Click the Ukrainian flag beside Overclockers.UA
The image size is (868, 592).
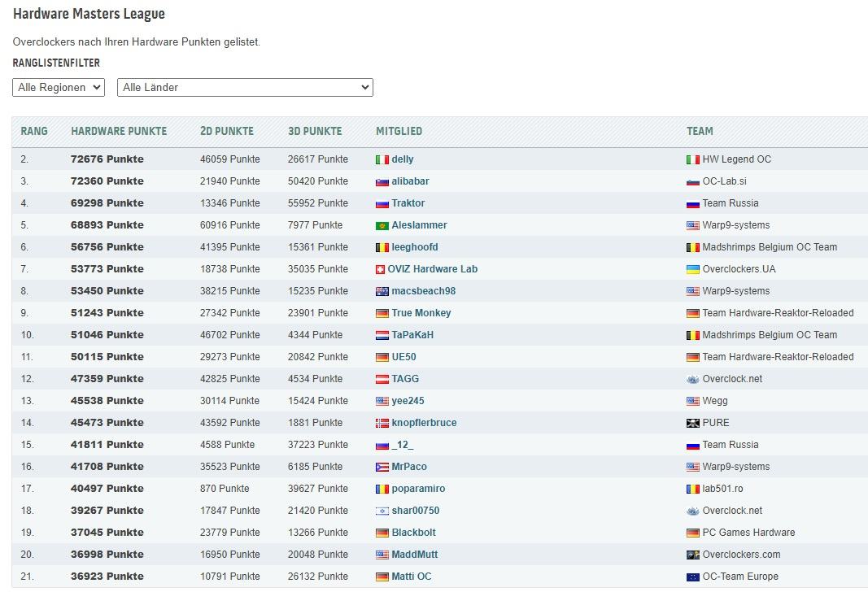click(692, 270)
